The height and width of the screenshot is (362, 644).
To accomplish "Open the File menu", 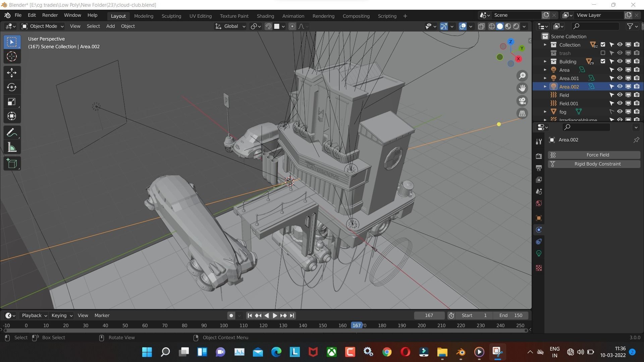I will click(x=18, y=15).
